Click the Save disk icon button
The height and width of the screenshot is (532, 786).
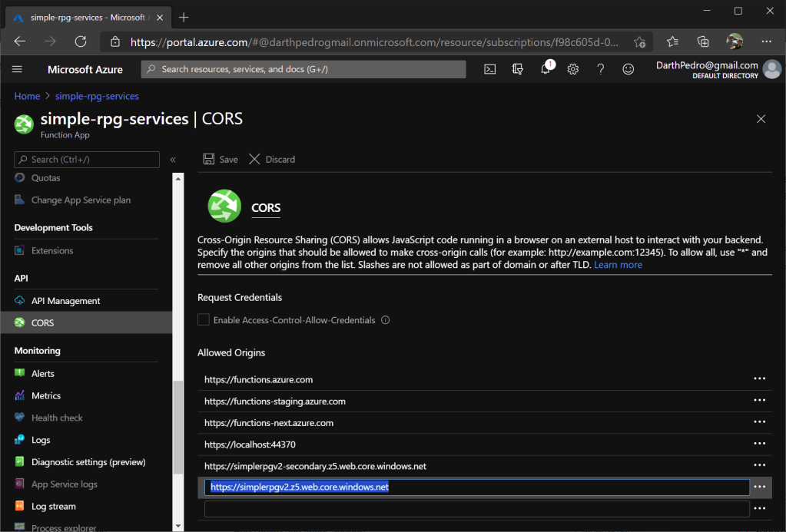point(220,159)
